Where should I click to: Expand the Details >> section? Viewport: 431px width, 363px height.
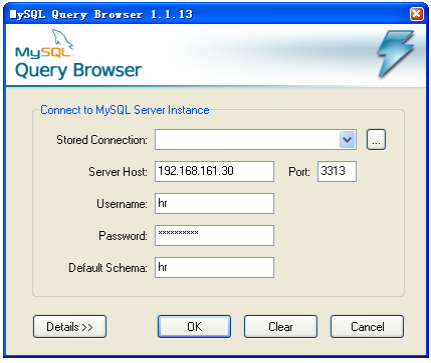pos(70,327)
